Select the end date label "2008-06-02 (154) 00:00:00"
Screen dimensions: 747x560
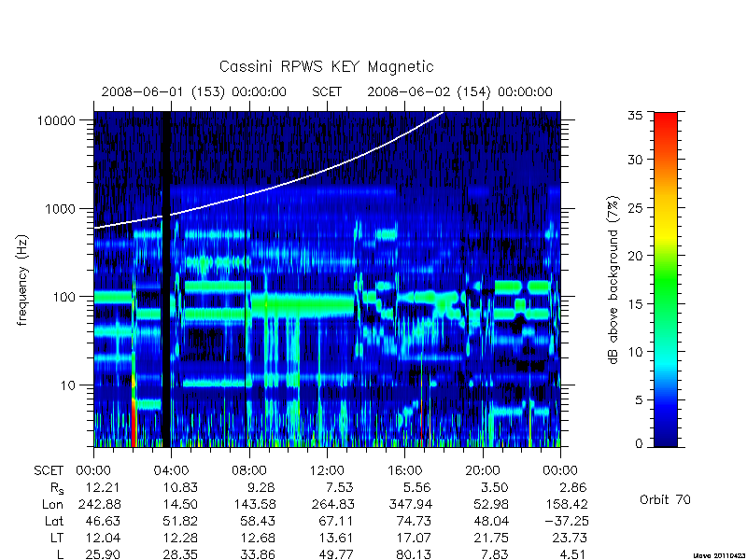459,91
